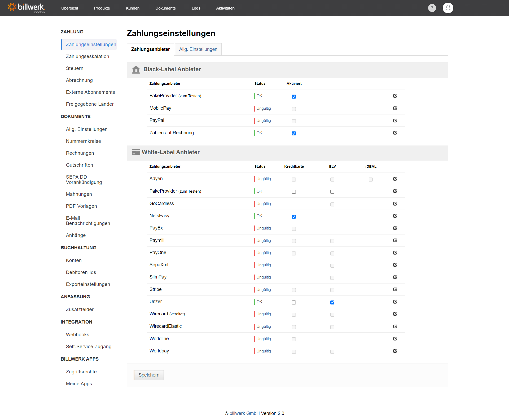Open Meine Apps sidebar link
Image resolution: width=509 pixels, height=420 pixels.
coord(79,384)
